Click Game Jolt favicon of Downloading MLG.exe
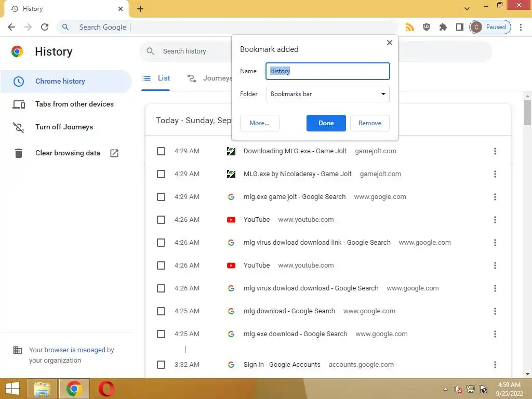 [231, 151]
